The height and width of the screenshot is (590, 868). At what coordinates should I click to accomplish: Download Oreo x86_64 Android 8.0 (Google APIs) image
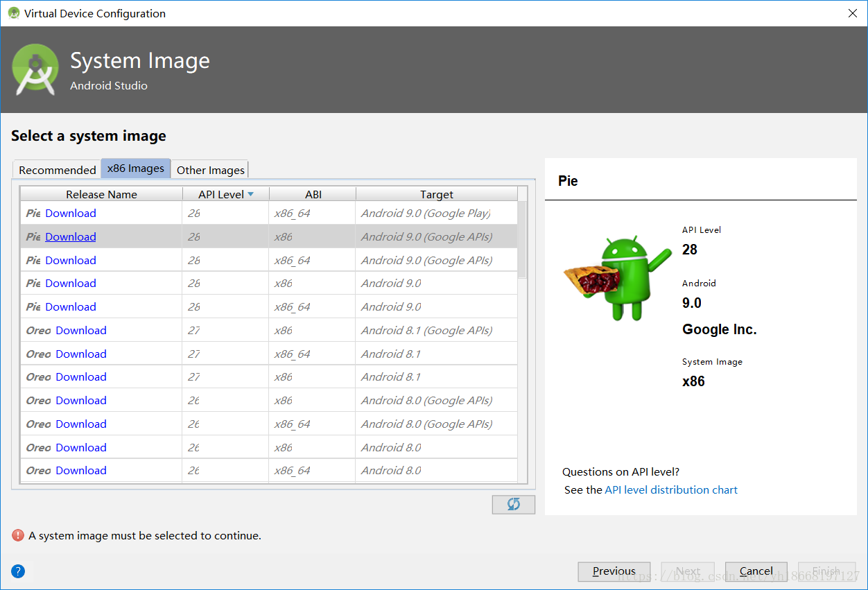coord(81,424)
